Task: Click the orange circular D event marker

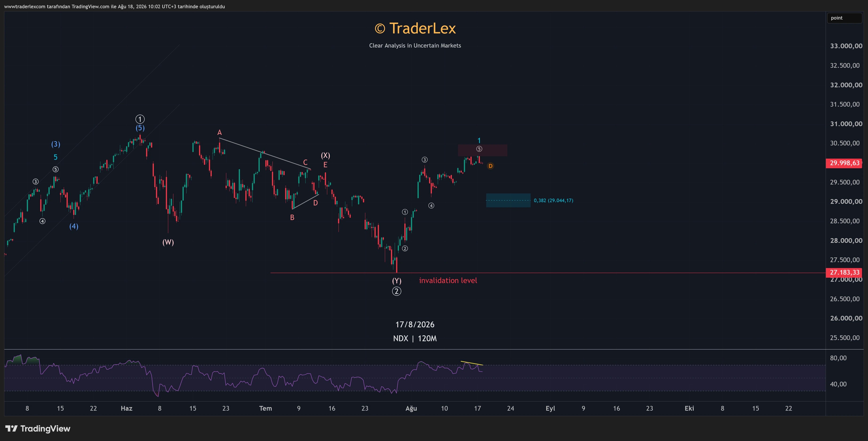Action: tap(490, 166)
